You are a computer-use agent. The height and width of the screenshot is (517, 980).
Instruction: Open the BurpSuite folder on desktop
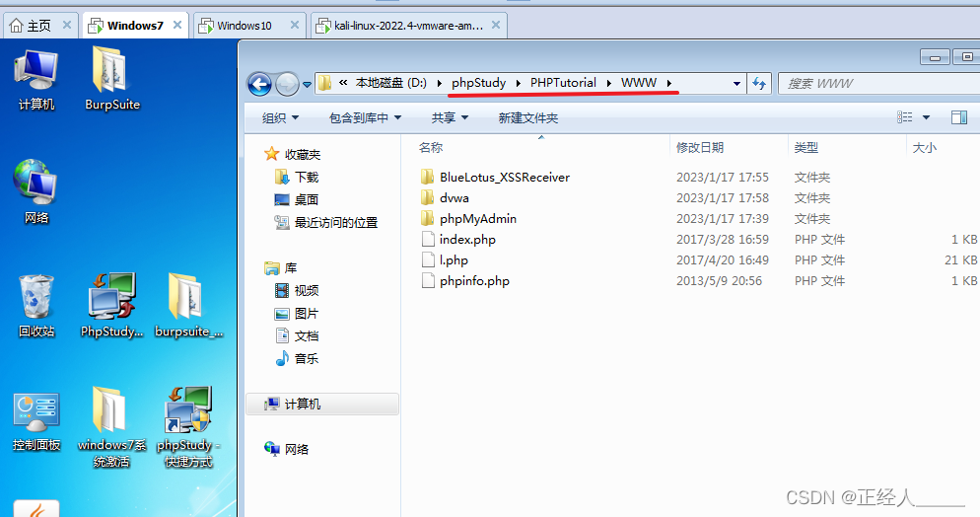[111, 79]
